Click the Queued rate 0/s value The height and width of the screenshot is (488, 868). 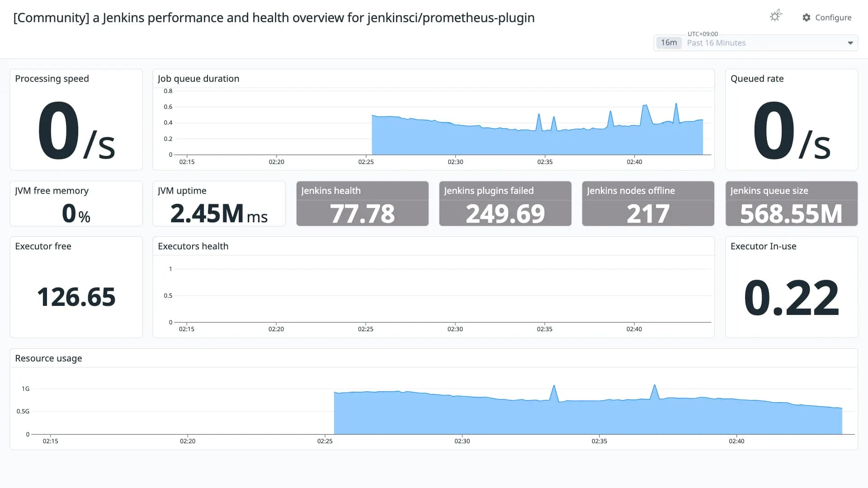792,131
